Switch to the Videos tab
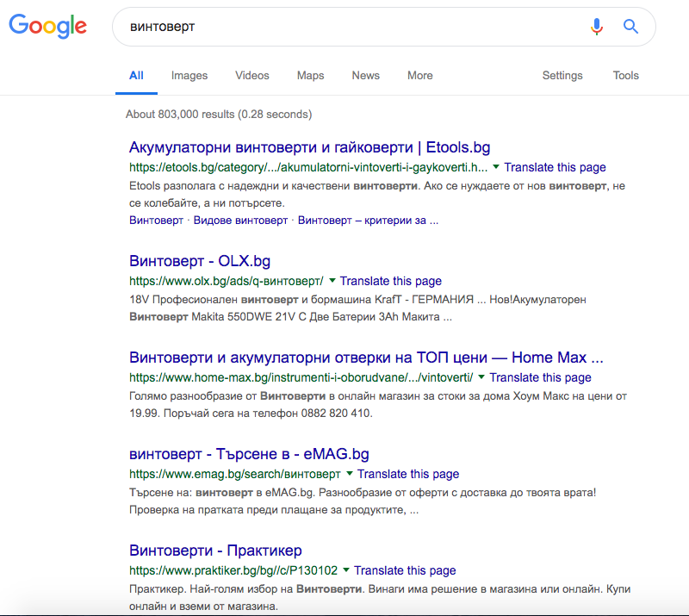Screen dimensions: 689x616 (x=252, y=76)
